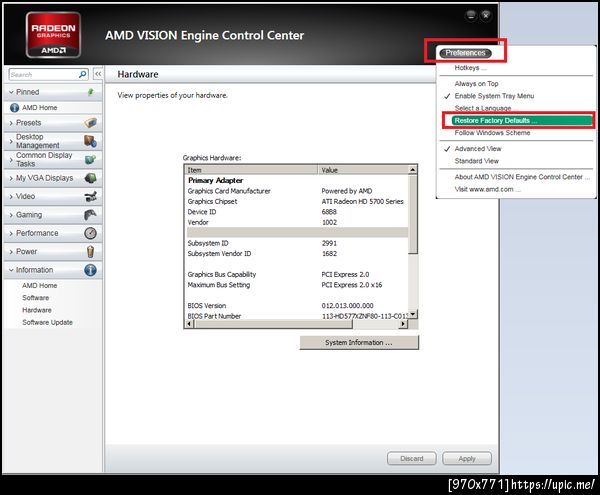Click the search magnifier icon
The image size is (600, 495).
82,74
